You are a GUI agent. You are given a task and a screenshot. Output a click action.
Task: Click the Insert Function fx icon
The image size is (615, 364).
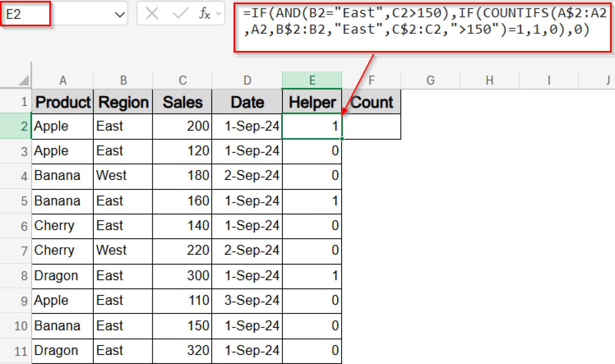coord(204,14)
